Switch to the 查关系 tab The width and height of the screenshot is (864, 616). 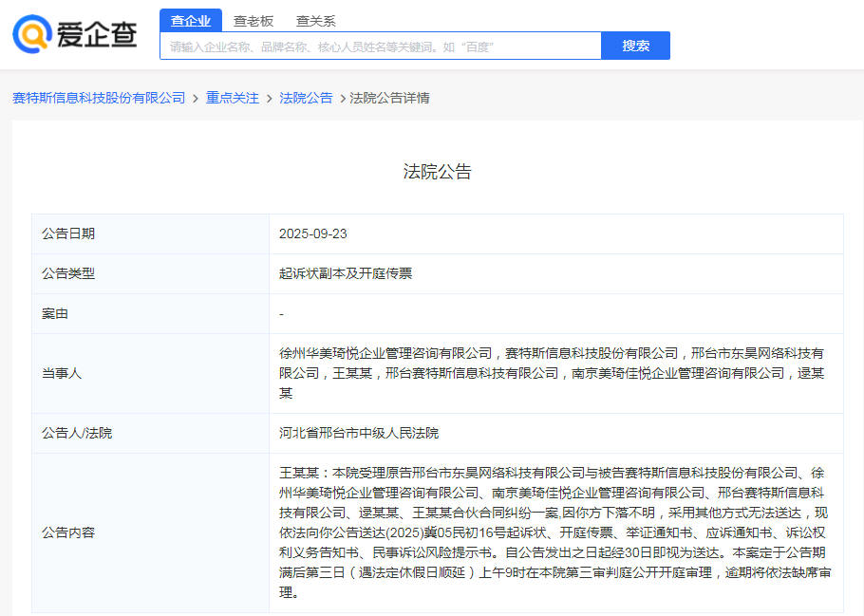(316, 21)
